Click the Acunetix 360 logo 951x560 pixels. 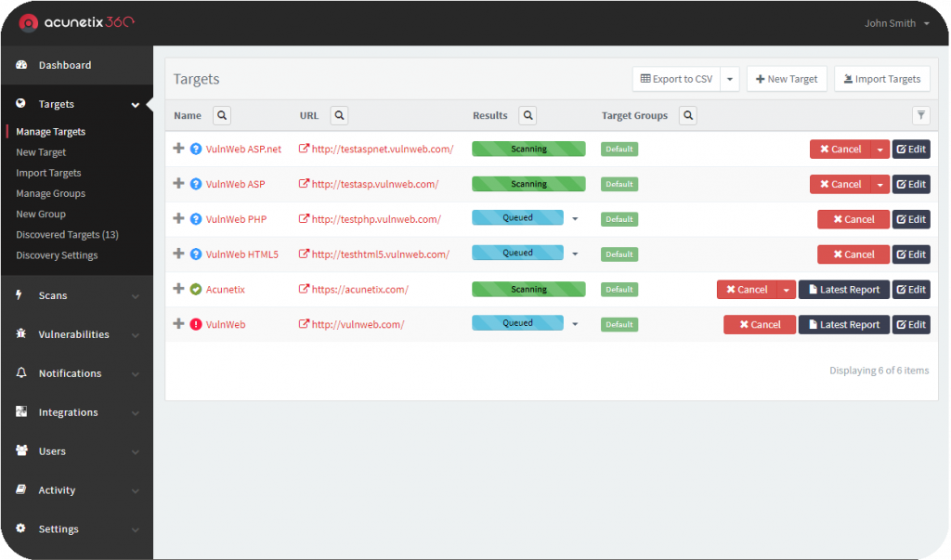click(76, 22)
